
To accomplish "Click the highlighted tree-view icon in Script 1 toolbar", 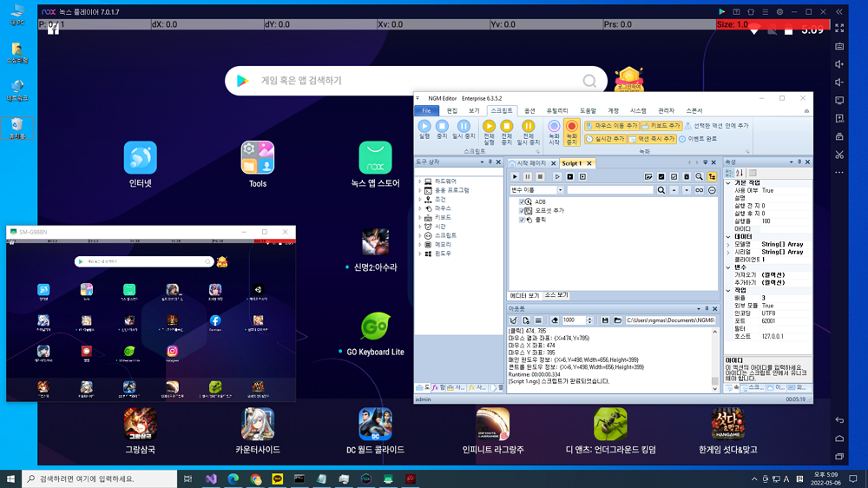I will tap(712, 176).
